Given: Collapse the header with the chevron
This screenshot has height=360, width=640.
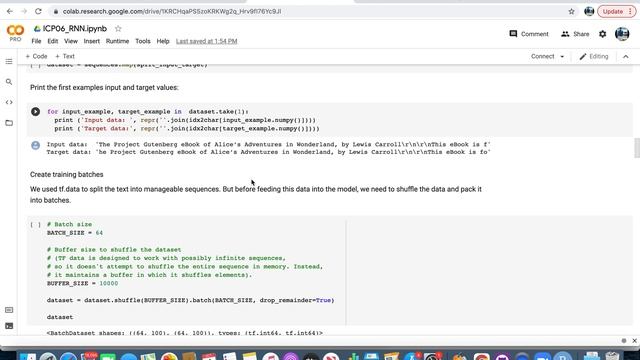Looking at the screenshot, I should coord(626,56).
